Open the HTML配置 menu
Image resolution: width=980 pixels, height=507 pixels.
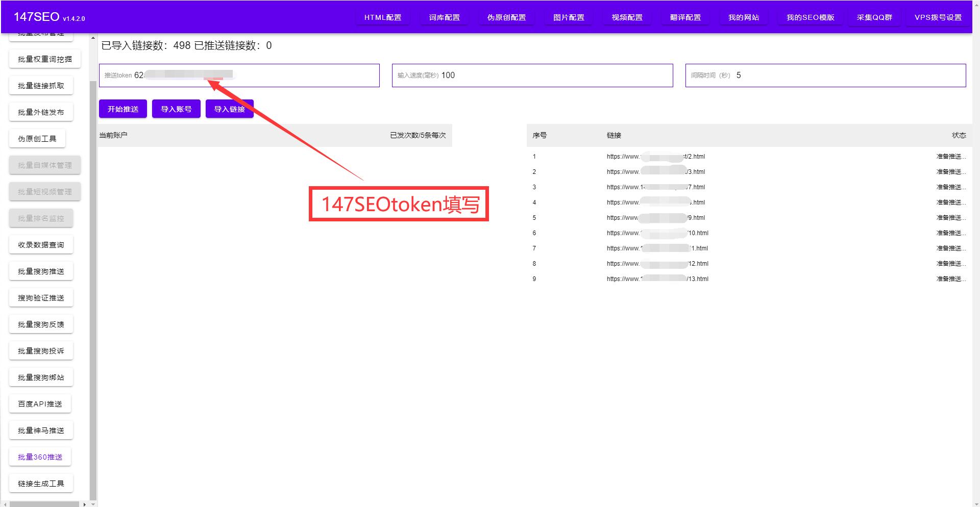coord(383,17)
